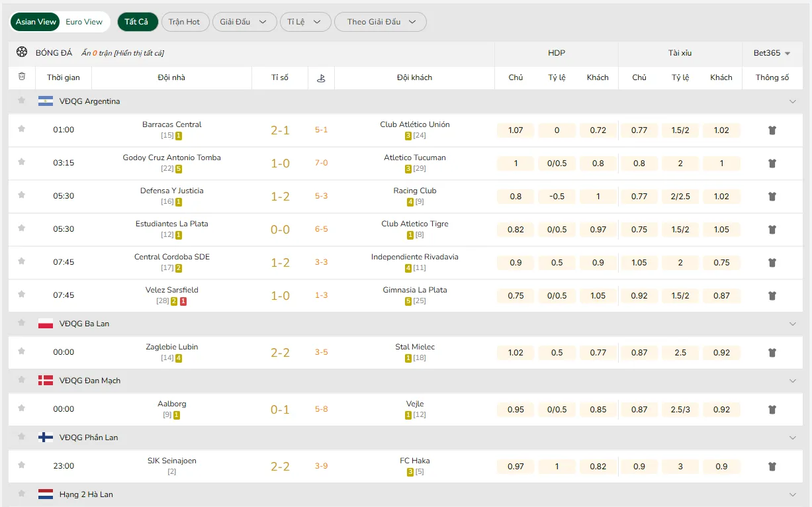The height and width of the screenshot is (507, 812).
Task: Click the Netherlands flag icon
Action: point(46,494)
